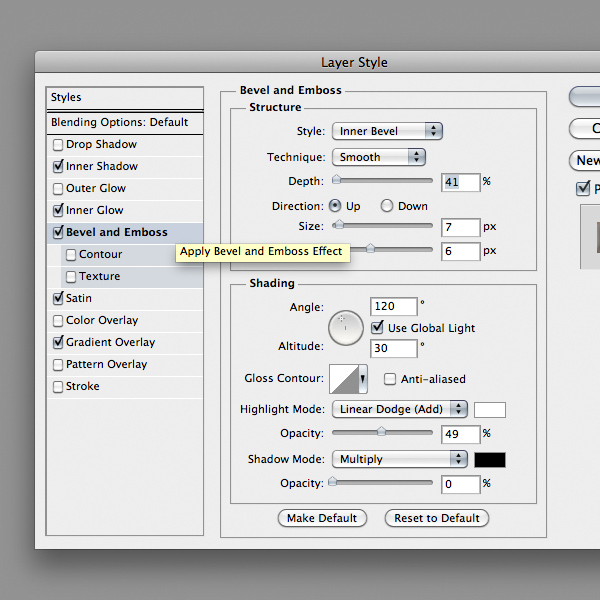Uncheck Use Global Light
600x600 pixels.
pos(377,328)
